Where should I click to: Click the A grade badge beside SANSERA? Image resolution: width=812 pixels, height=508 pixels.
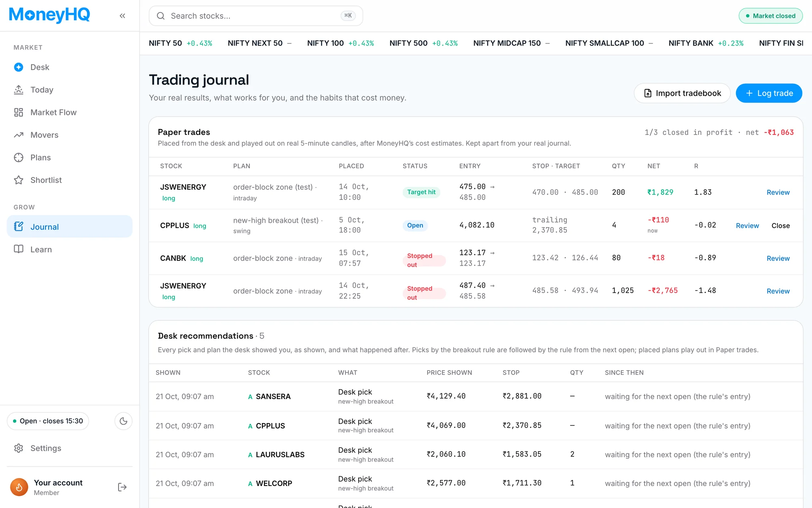tap(250, 397)
